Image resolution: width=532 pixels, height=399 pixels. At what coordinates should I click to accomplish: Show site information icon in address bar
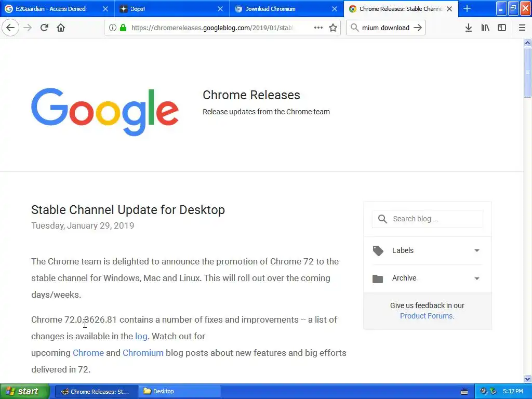(x=113, y=28)
